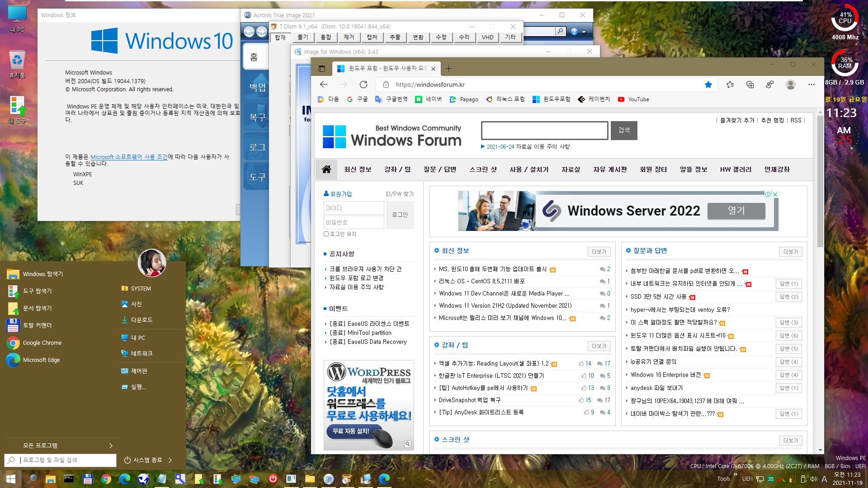Click Acronis help question mark icon
Viewport: 868px width, 488px height.
point(574,31)
